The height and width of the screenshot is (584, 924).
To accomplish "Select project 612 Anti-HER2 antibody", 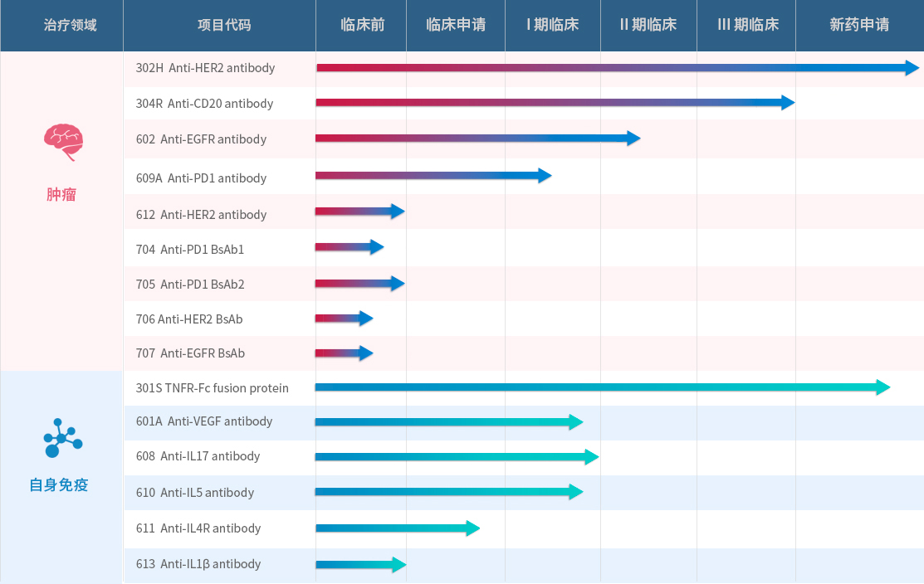I will click(x=201, y=215).
